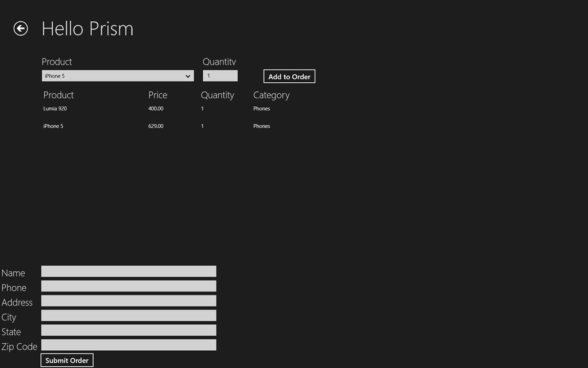Focus the Address text field
588x368 pixels.
pos(129,301)
